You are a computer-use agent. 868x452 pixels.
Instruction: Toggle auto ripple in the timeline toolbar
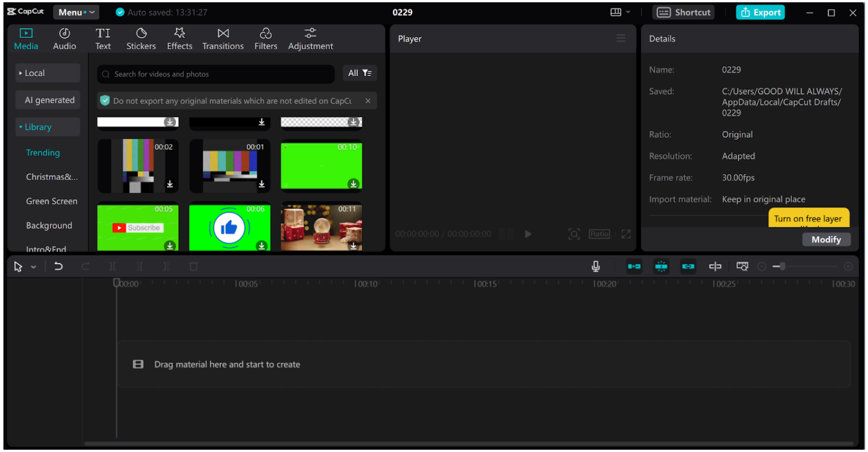coord(634,266)
